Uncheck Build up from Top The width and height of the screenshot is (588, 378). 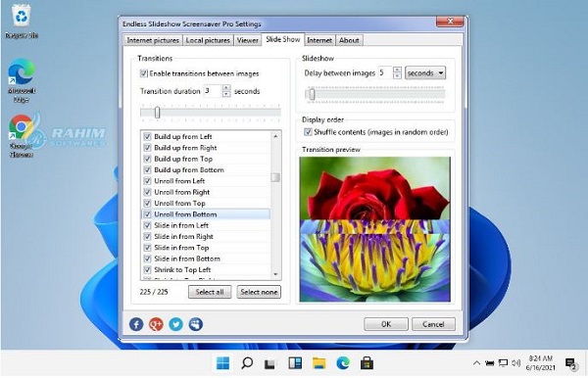tap(147, 159)
